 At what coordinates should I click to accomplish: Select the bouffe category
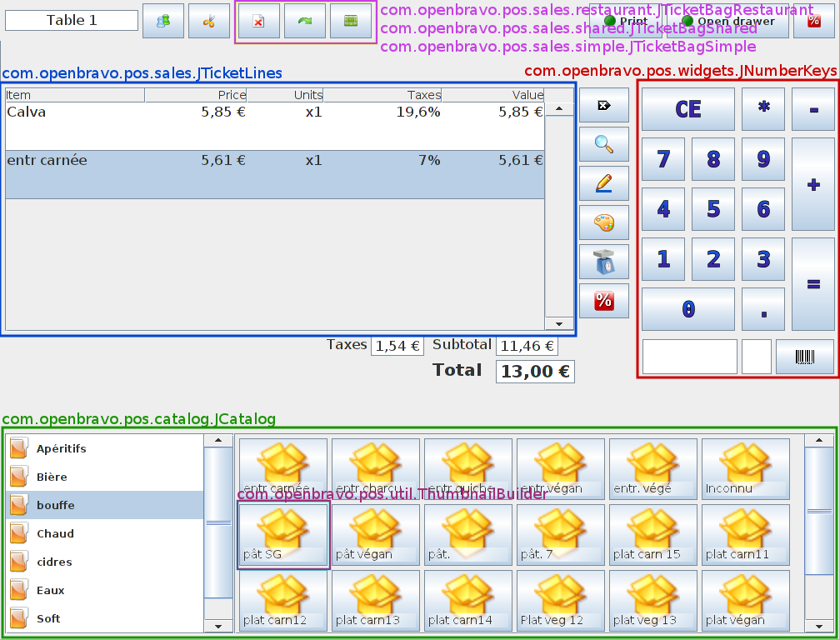pyautogui.click(x=104, y=505)
